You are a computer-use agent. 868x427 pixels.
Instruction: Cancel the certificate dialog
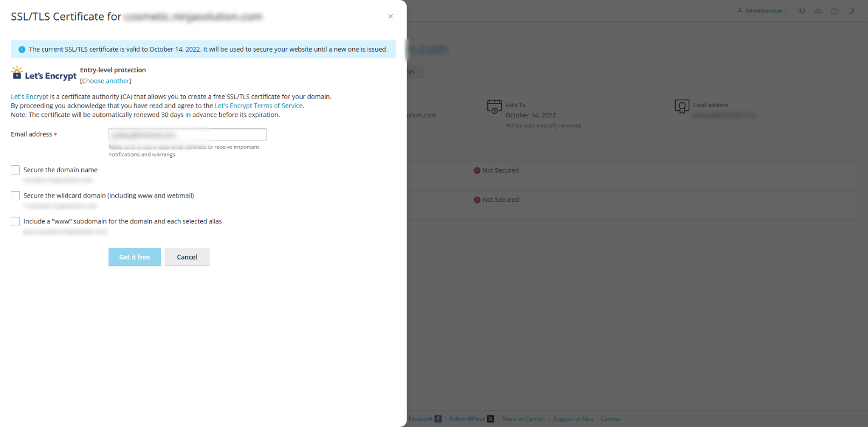[187, 257]
